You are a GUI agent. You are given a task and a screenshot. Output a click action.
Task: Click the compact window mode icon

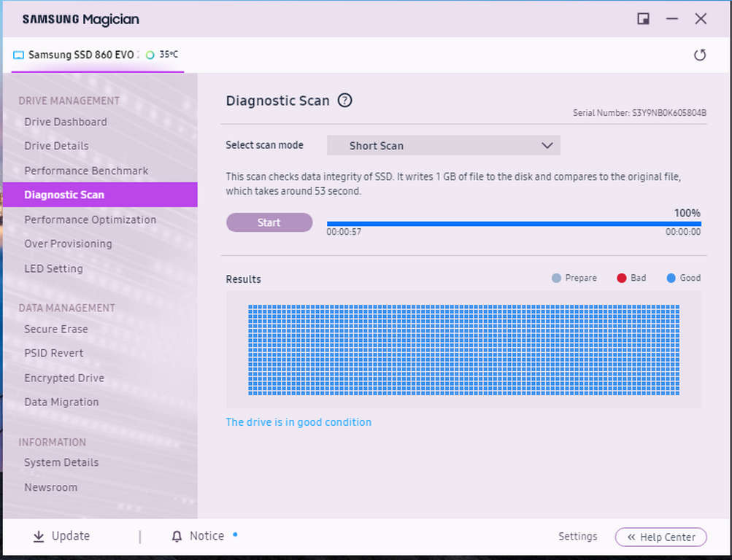click(x=643, y=19)
